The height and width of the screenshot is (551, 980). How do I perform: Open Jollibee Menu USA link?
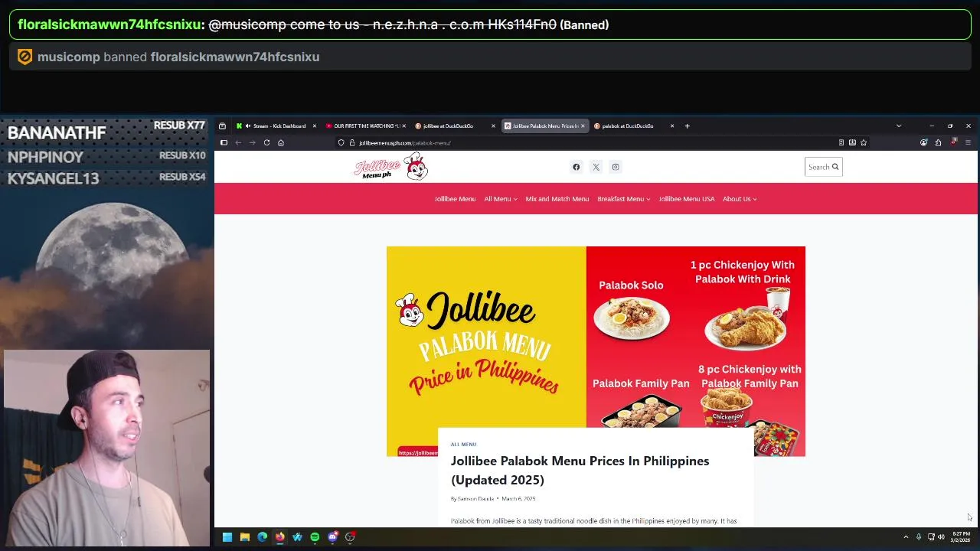click(x=687, y=199)
